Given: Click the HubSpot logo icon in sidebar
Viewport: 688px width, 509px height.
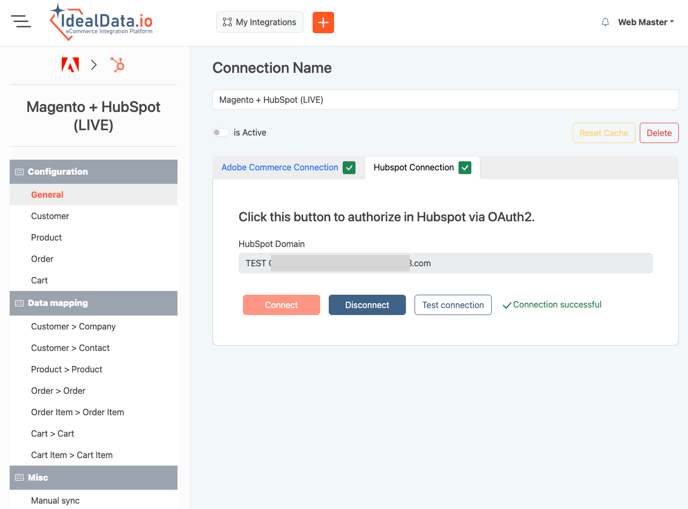Looking at the screenshot, I should coord(118,65).
